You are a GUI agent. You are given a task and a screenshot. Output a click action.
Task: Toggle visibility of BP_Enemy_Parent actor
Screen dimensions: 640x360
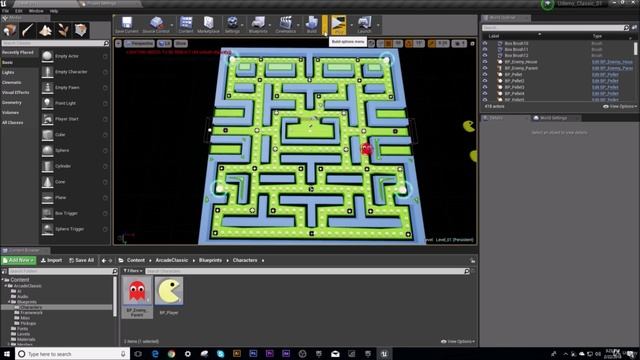click(485, 68)
